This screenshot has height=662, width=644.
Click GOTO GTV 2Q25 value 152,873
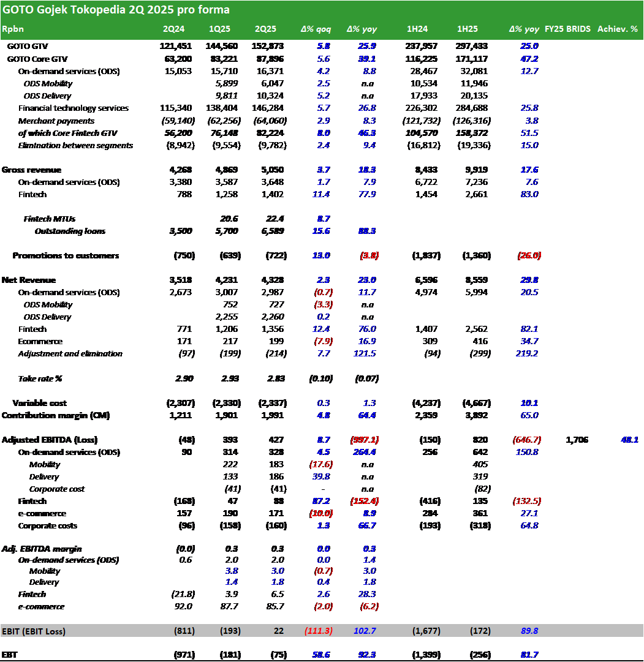point(268,47)
